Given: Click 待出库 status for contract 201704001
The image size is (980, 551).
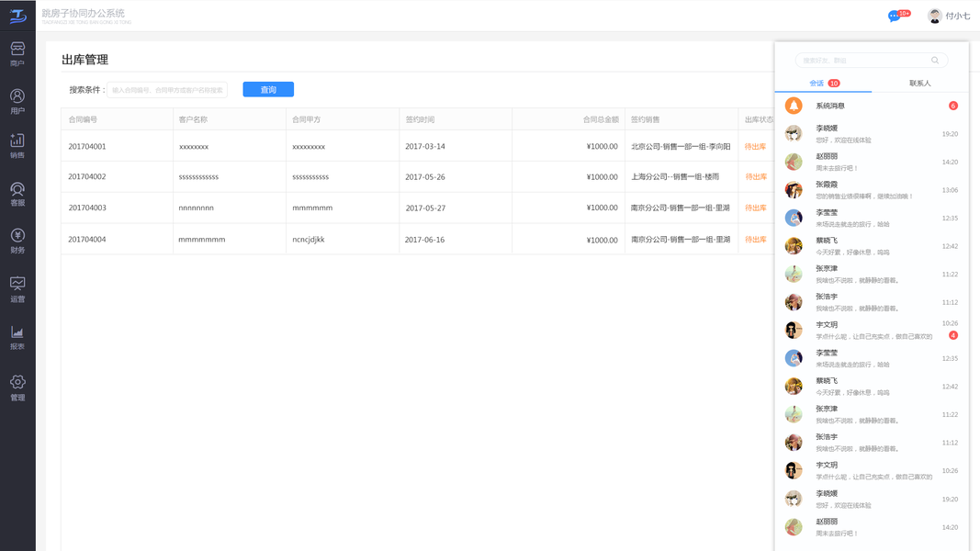Looking at the screenshot, I should [755, 146].
